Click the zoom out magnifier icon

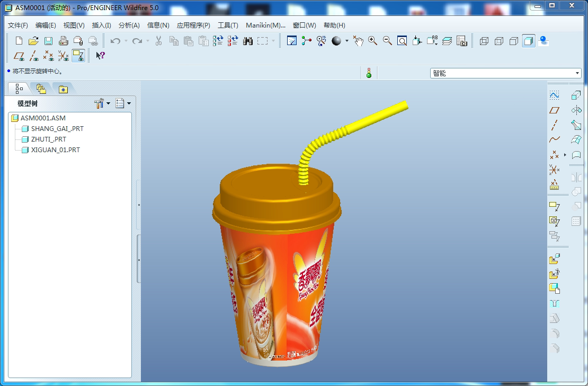pyautogui.click(x=387, y=40)
